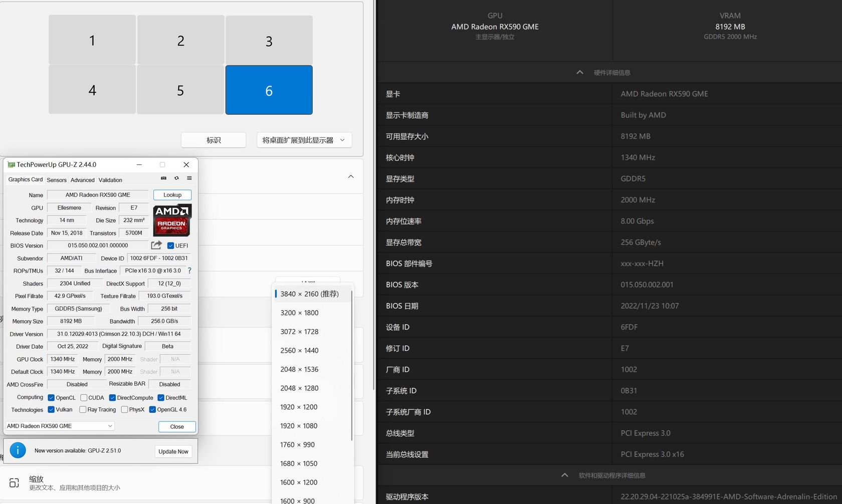
Task: Open the 缩放 scaling settings row
Action: 180,483
